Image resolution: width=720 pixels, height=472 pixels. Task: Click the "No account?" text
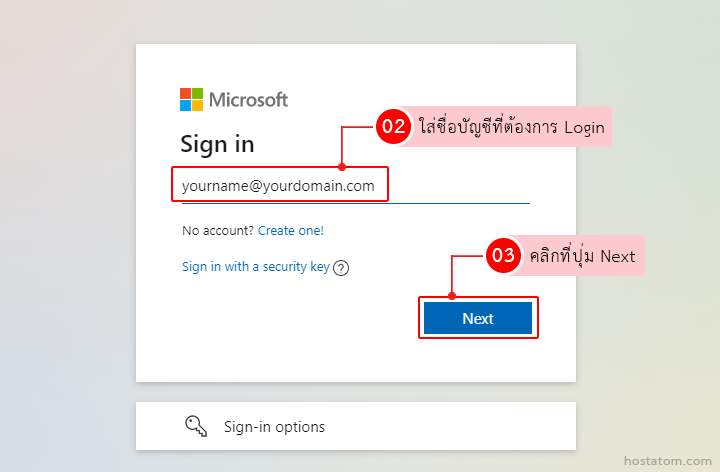218,231
